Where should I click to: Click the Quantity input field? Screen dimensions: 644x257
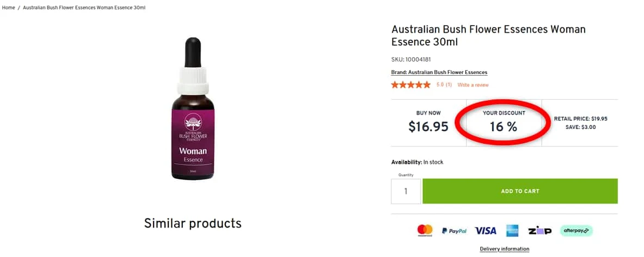point(406,191)
